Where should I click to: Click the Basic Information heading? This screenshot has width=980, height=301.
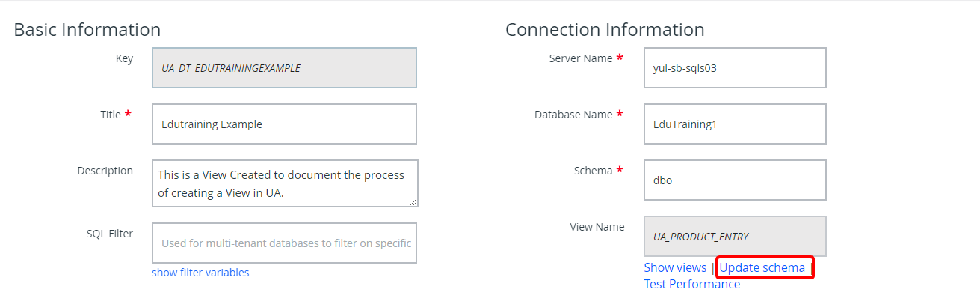87,30
